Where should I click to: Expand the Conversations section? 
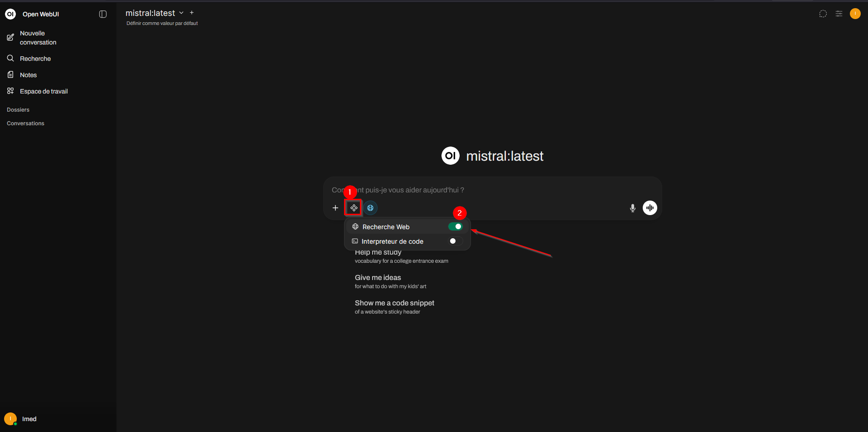click(x=25, y=123)
